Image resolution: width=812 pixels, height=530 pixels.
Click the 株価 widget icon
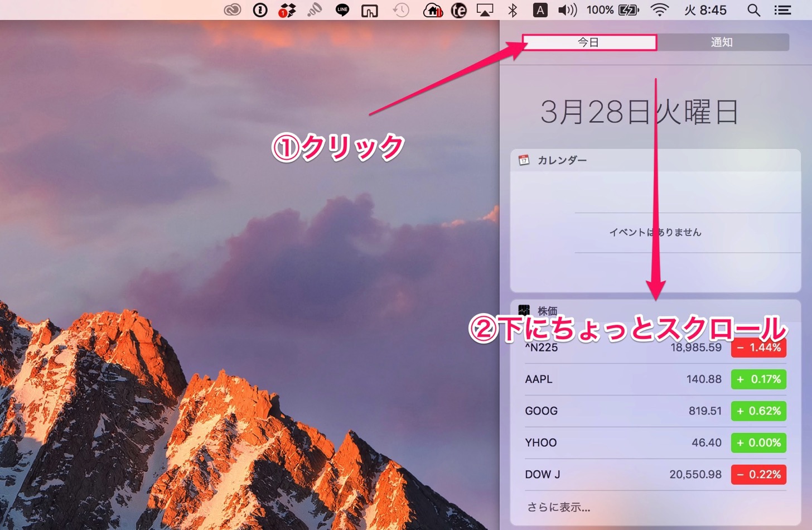(524, 310)
